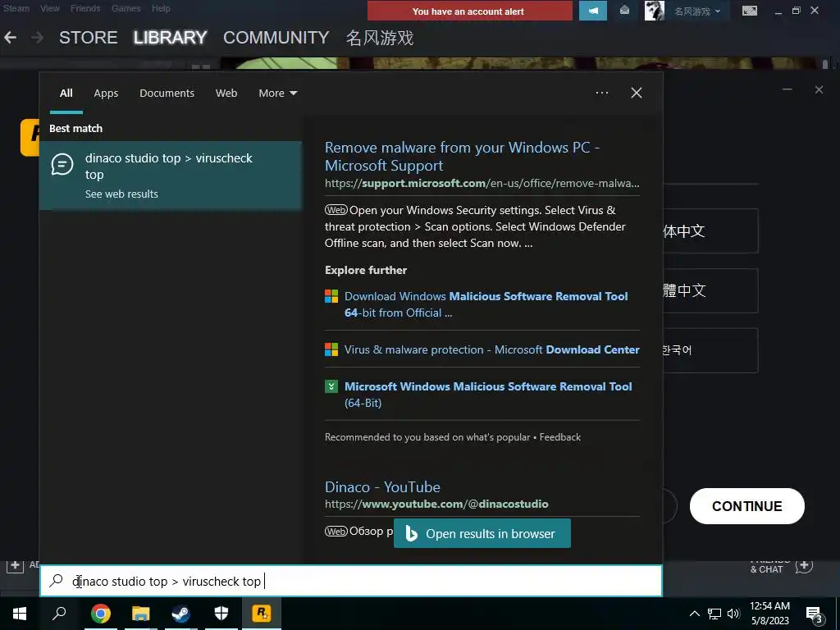Image resolution: width=840 pixels, height=630 pixels.
Task: Open the Windows Start menu
Action: (20, 614)
